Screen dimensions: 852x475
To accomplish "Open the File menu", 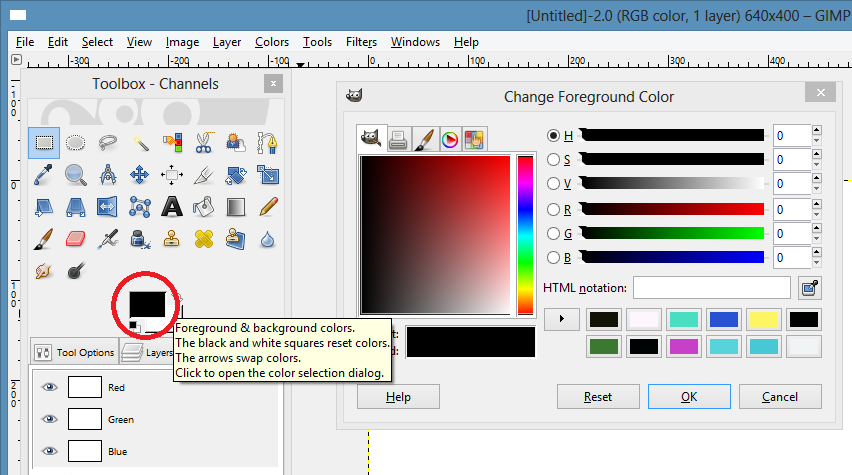I will coord(24,42).
